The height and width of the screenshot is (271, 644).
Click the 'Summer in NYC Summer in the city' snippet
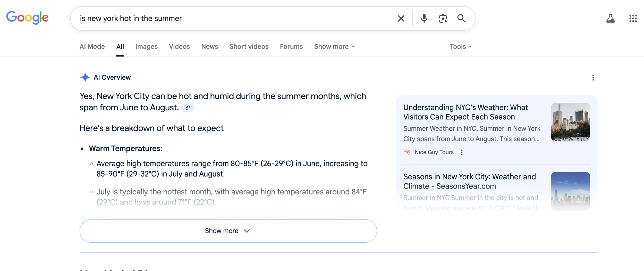click(x=473, y=203)
